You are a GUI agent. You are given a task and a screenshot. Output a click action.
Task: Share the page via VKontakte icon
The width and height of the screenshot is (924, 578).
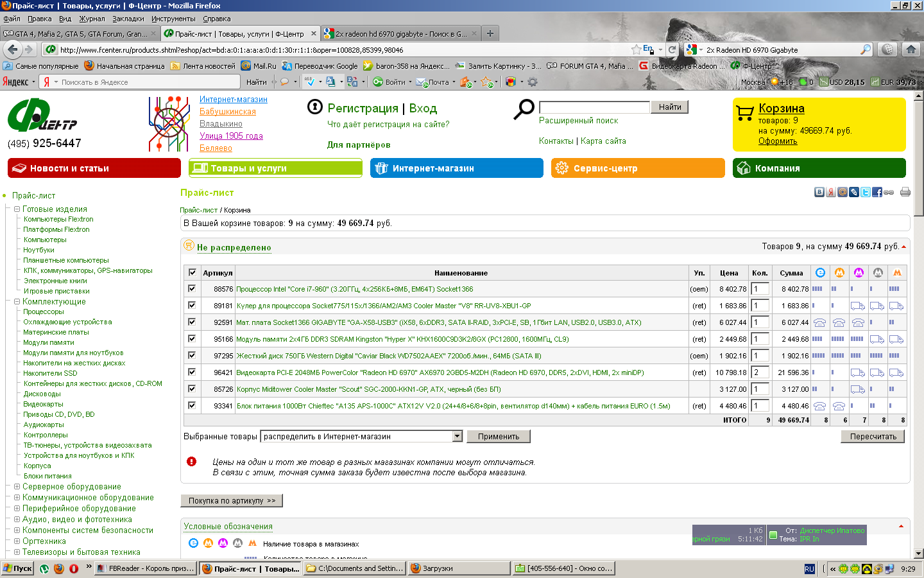tap(819, 192)
